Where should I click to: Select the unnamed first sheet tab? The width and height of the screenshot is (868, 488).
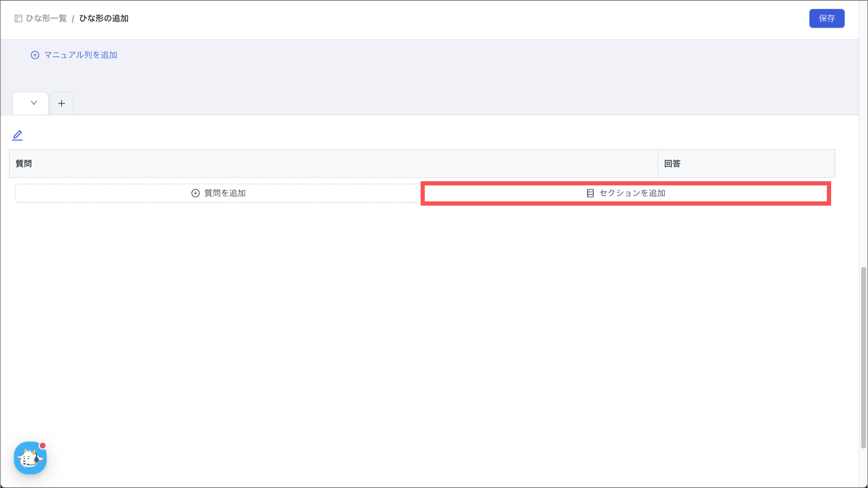click(x=21, y=103)
